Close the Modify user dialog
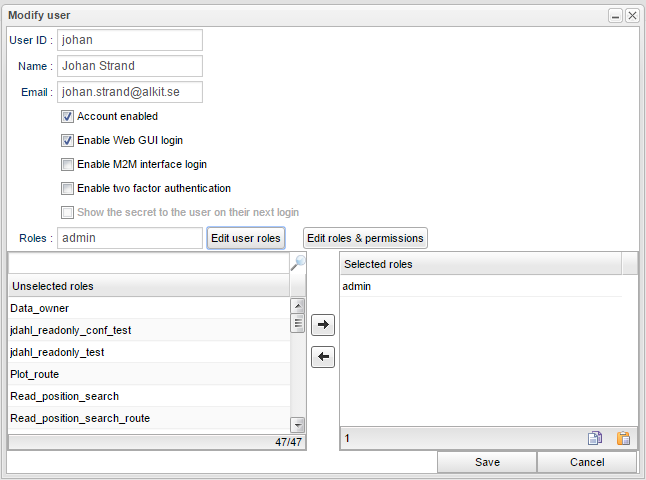The image size is (646, 480). (632, 16)
